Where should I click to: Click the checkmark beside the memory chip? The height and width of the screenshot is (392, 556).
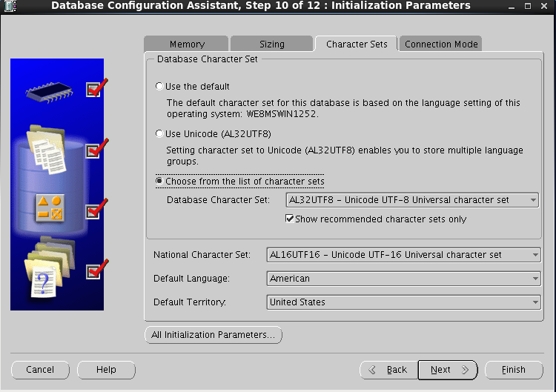[x=94, y=90]
